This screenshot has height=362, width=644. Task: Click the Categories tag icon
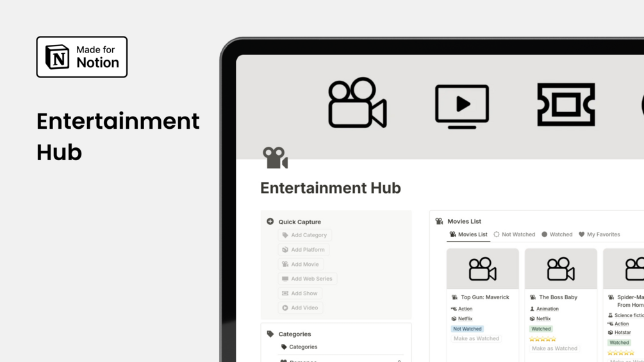[x=270, y=334]
